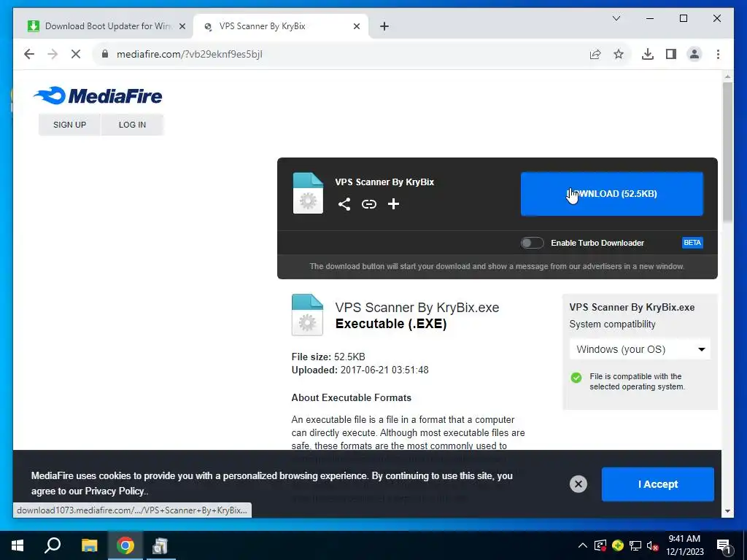Open a new browser tab

[x=384, y=26]
